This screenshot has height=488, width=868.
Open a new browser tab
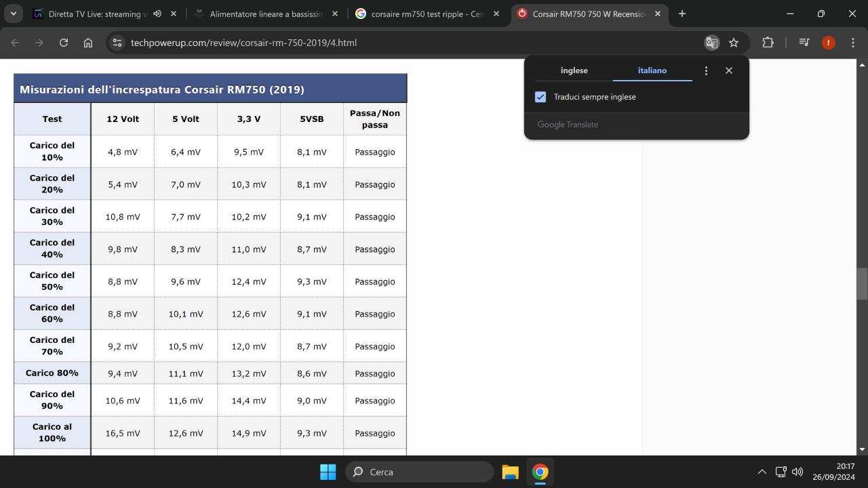click(x=682, y=14)
